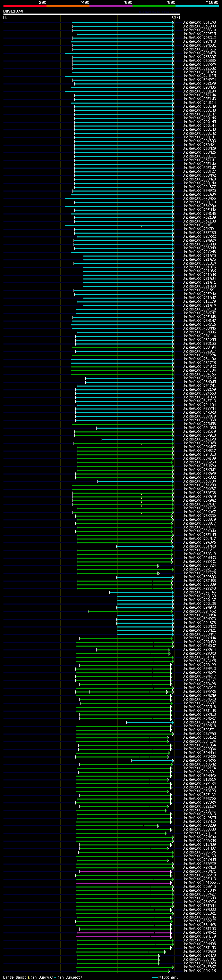The height and width of the screenshot is (980, 222).
Task: Select hit label UniRef100_C6TNK8
Action: pos(199,546)
